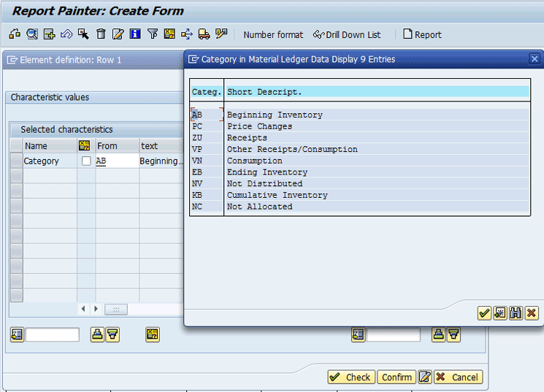Click the select cursor icon in toolbar
The image size is (544, 392).
coord(83,34)
